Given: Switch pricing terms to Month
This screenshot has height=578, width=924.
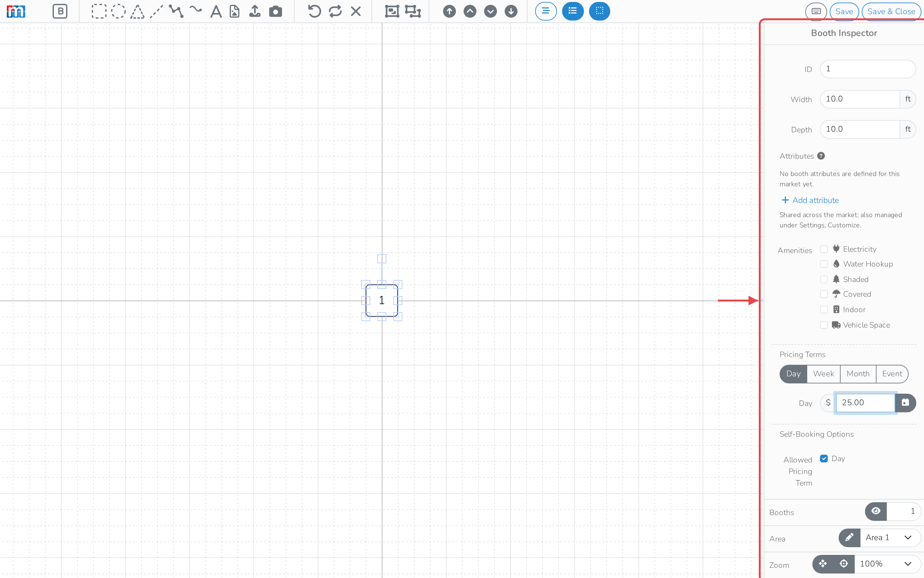Looking at the screenshot, I should (858, 374).
